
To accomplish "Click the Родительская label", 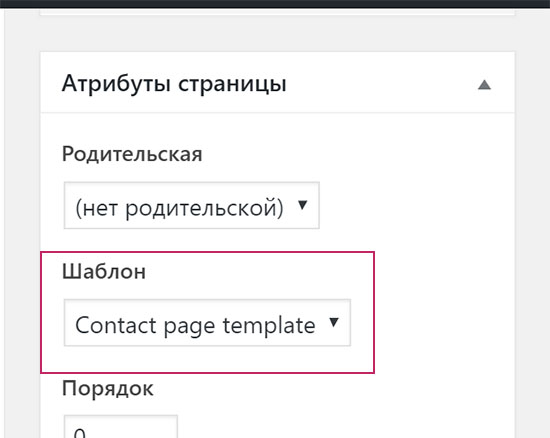I will click(132, 154).
